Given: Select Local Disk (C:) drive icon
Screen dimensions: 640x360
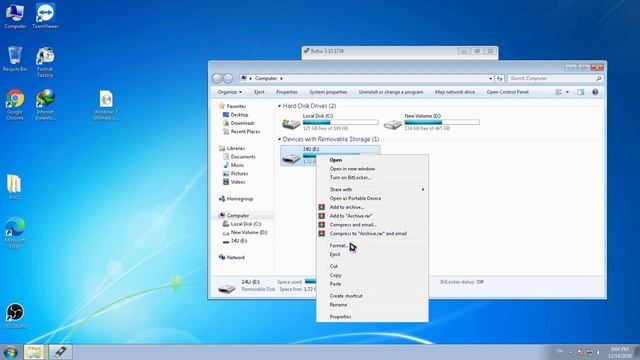Looking at the screenshot, I should point(291,123).
